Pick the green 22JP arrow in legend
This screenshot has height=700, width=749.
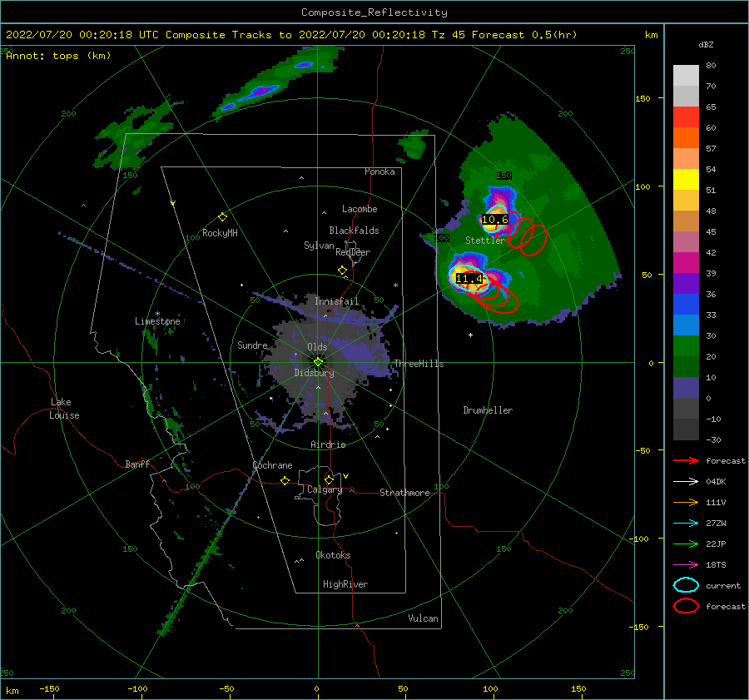686,544
